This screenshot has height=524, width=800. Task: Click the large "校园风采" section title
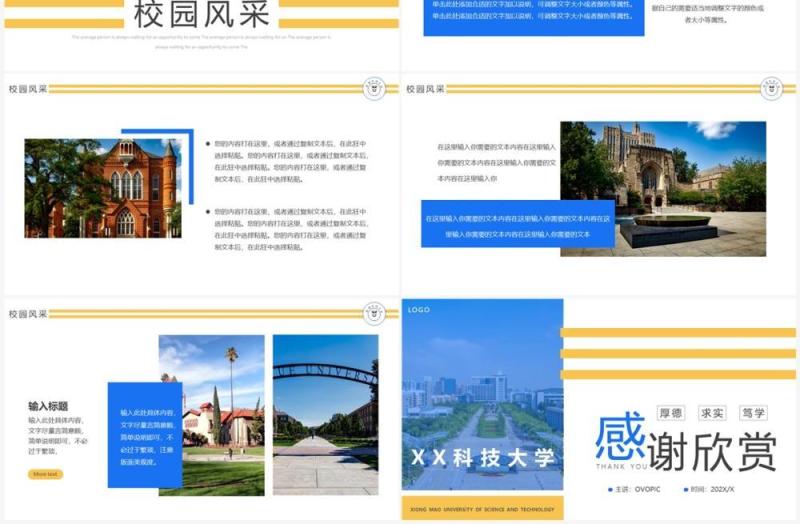click(202, 15)
